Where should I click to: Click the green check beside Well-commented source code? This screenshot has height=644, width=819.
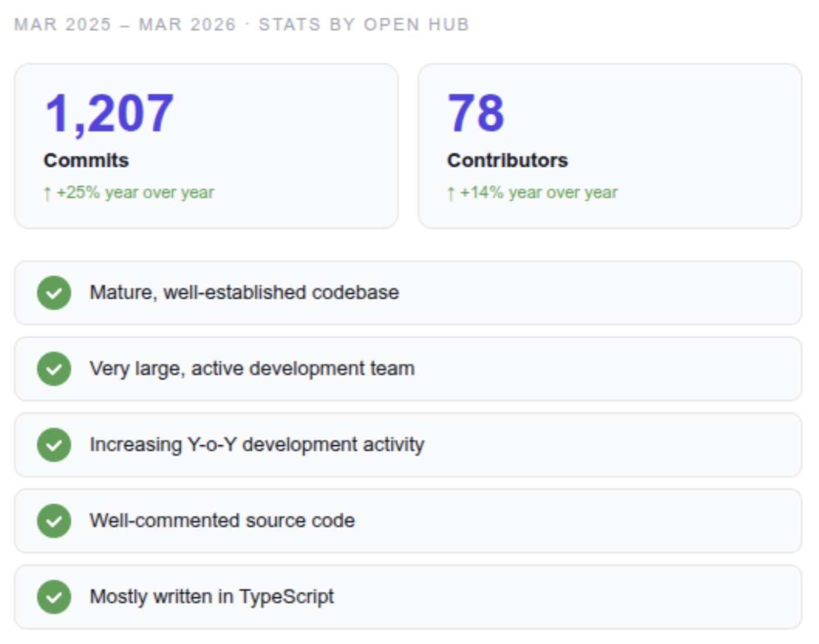54,521
